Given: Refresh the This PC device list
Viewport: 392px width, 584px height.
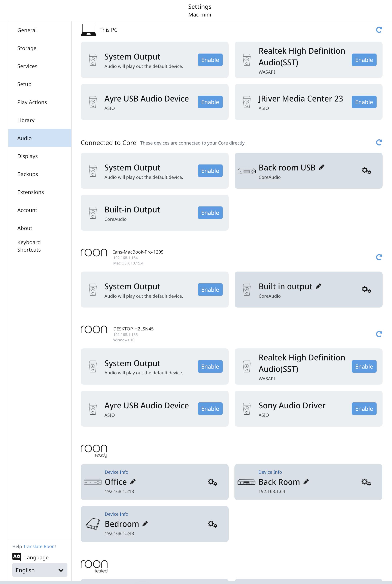Looking at the screenshot, I should (379, 30).
